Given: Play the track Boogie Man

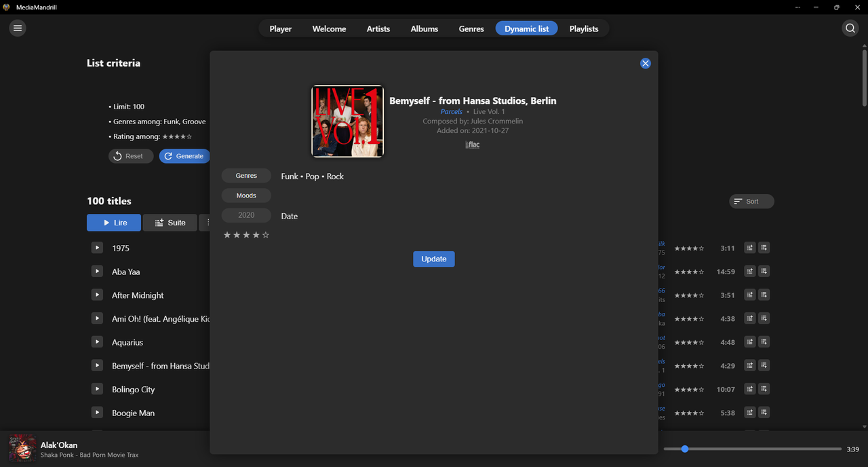Looking at the screenshot, I should pos(97,413).
